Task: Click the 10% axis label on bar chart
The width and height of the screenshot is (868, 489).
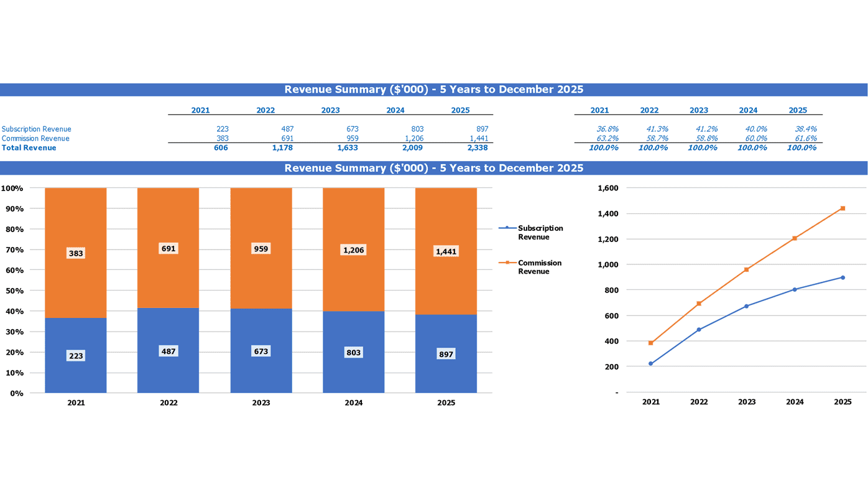Action: tap(14, 373)
